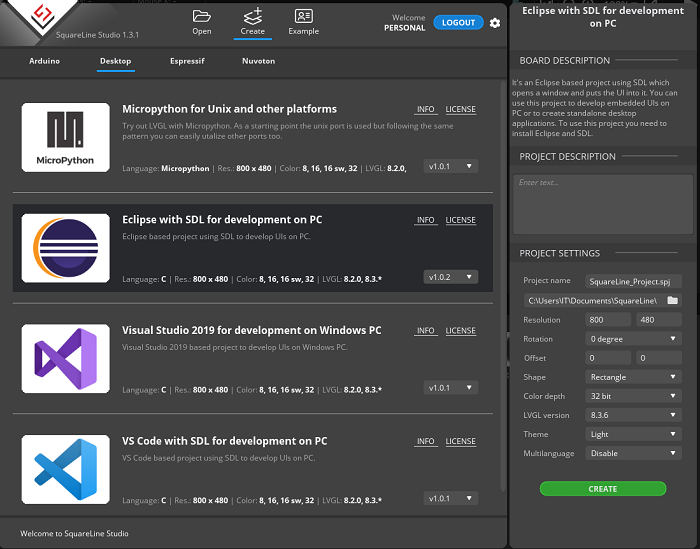Expand Micropython version v1.0.1 dropdown
The width and height of the screenshot is (700, 549).
pyautogui.click(x=450, y=166)
